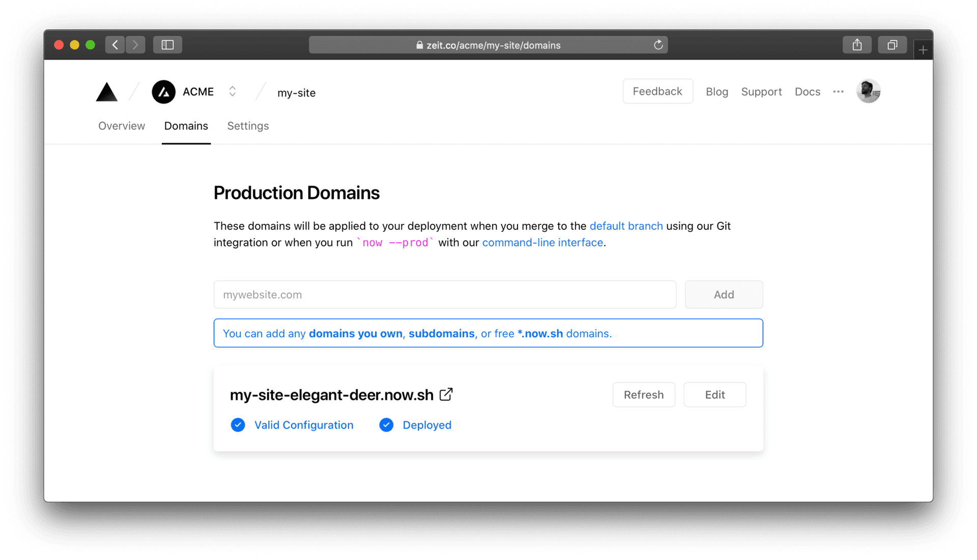The height and width of the screenshot is (560, 977).
Task: Click the Add button
Action: pyautogui.click(x=724, y=294)
